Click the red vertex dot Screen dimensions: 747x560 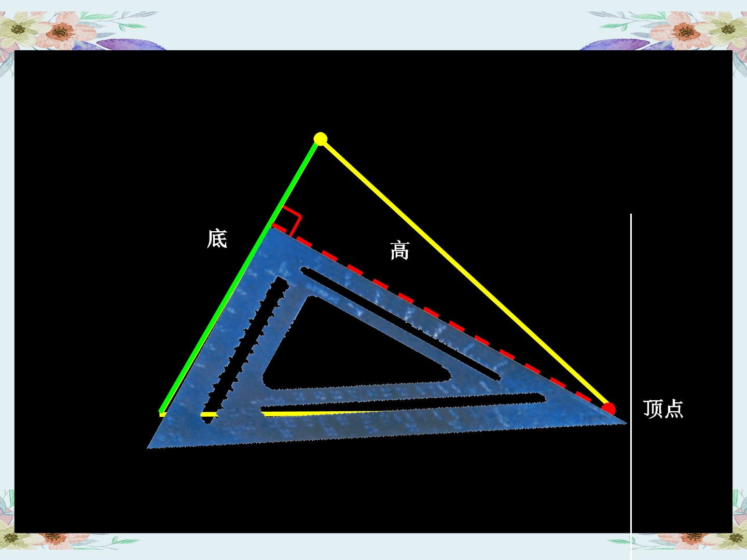[608, 409]
